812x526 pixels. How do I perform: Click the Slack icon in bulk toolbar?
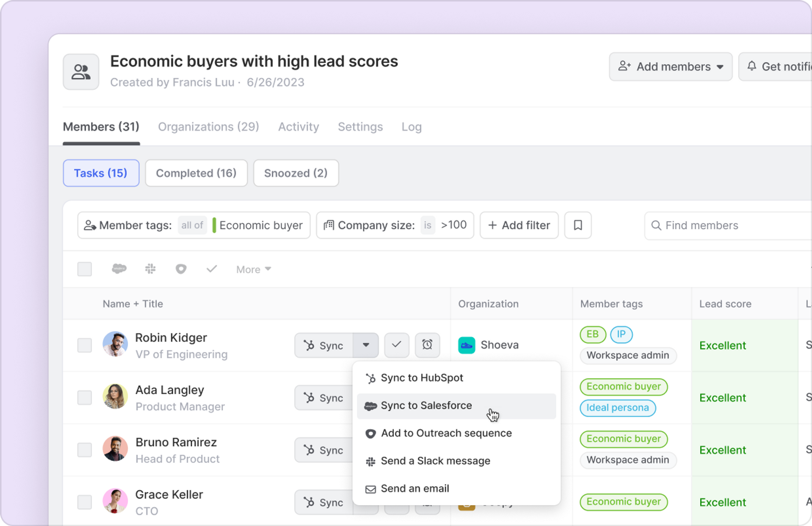[x=150, y=269]
